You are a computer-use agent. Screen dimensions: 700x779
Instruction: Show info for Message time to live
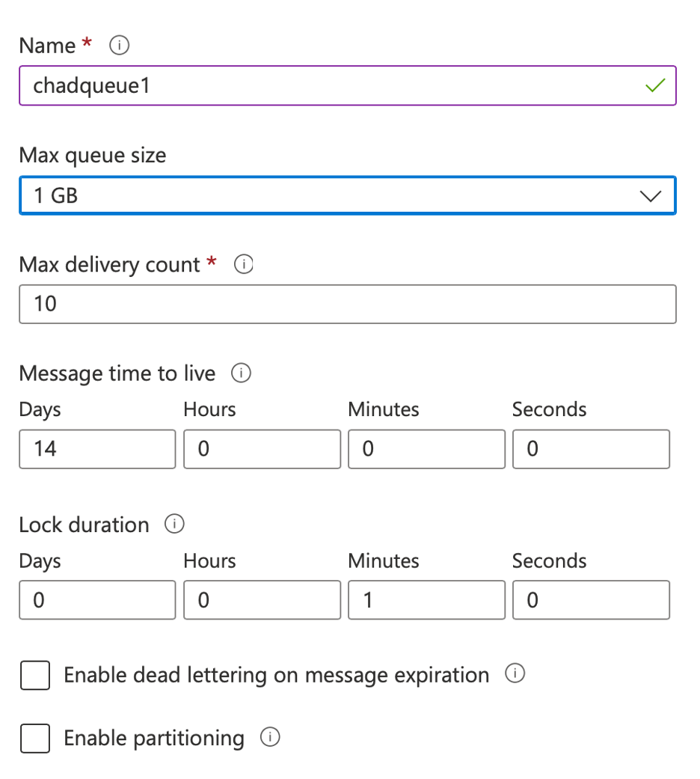[242, 373]
